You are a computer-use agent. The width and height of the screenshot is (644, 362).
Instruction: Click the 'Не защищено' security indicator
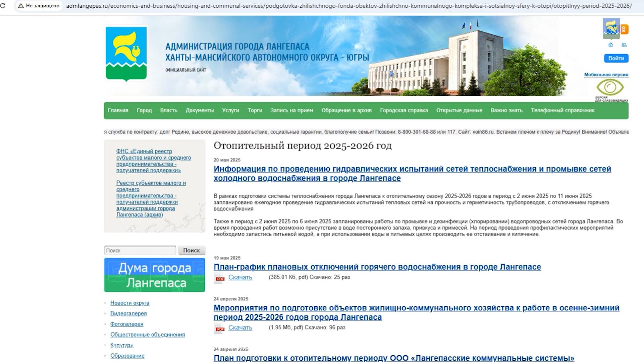[39, 6]
